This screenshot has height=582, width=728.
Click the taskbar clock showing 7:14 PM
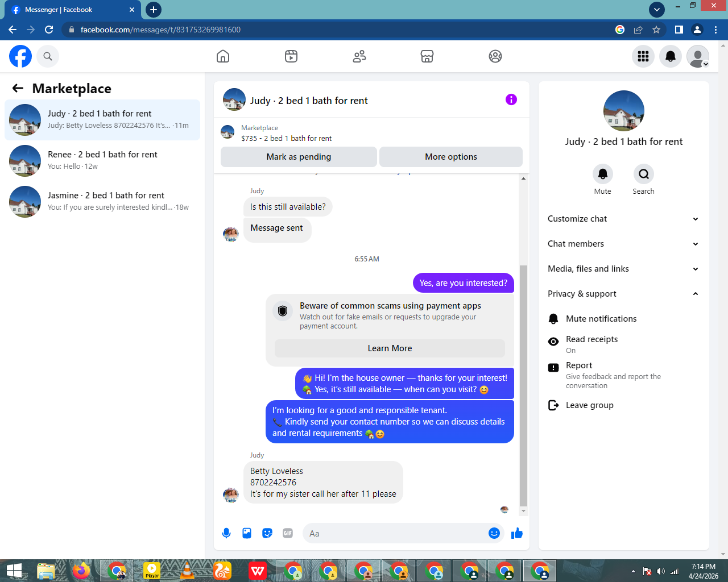pos(704,571)
